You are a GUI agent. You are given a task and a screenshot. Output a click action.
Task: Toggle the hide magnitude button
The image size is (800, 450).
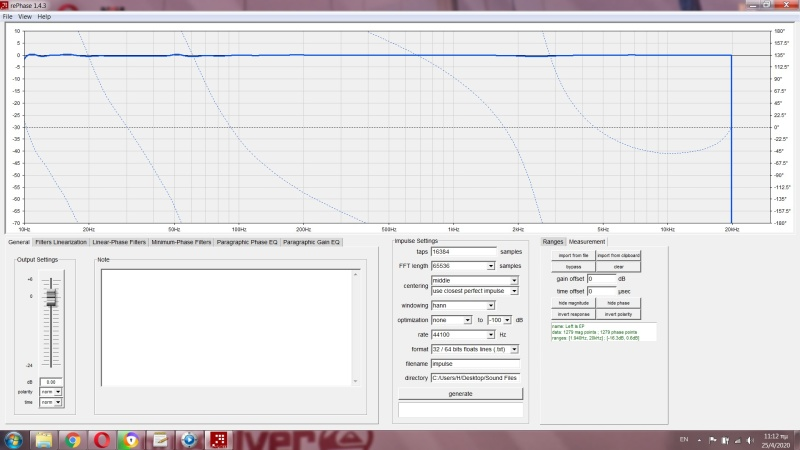574,302
